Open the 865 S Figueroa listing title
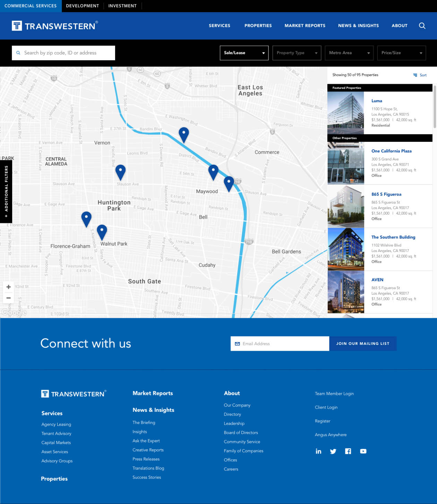437x504 pixels. tap(386, 194)
